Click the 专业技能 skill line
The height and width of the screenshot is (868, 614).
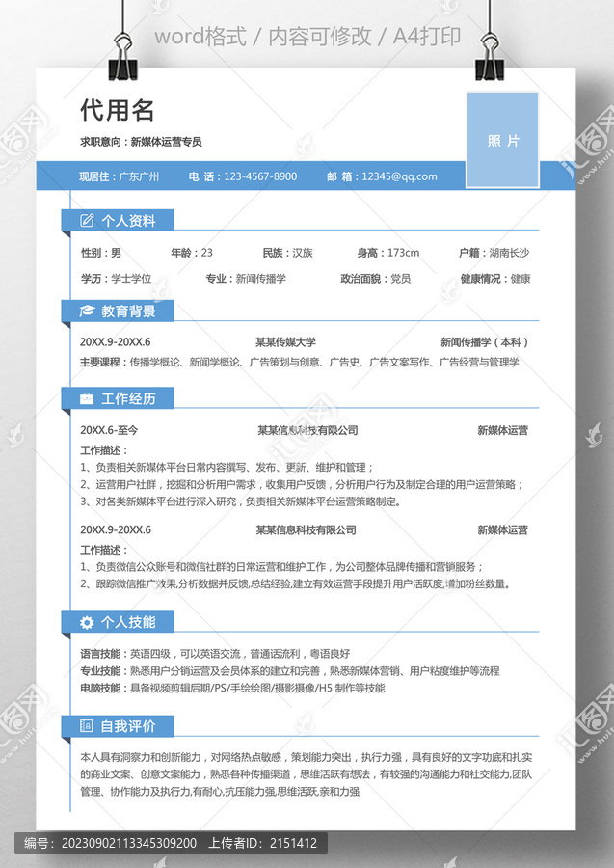click(x=290, y=671)
